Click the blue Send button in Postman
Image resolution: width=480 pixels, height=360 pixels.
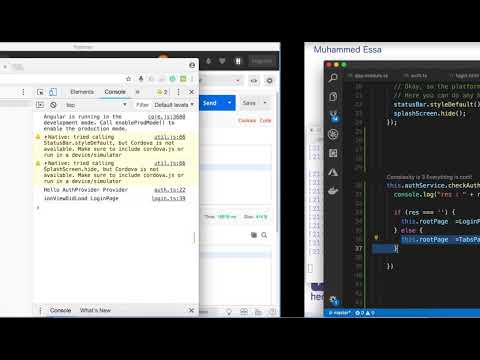click(210, 103)
